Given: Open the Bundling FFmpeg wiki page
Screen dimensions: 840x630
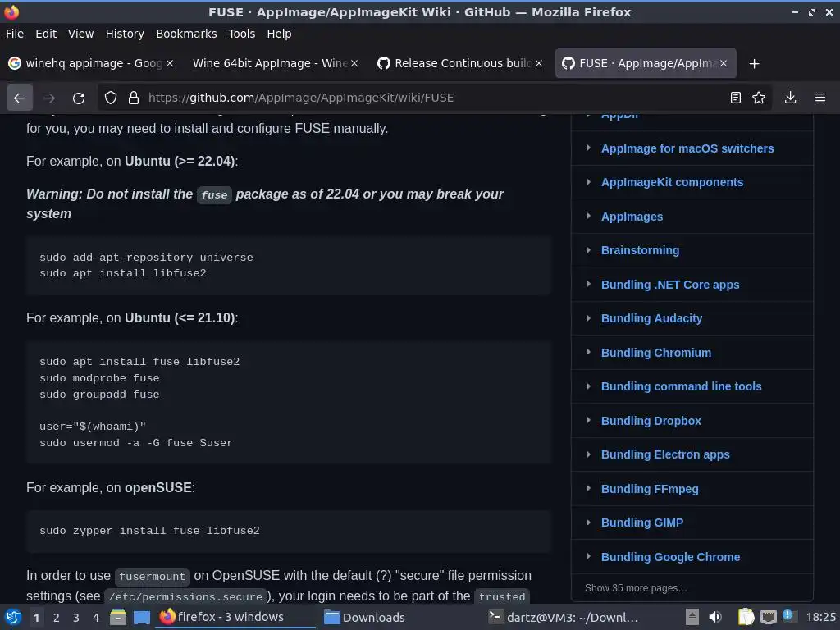Looking at the screenshot, I should pyautogui.click(x=650, y=489).
